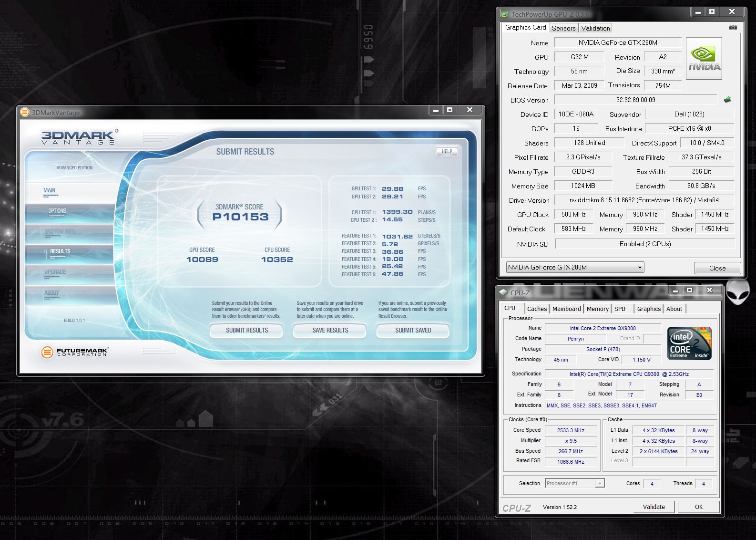Click the P10153 3DMark score
This screenshot has width=756, height=540.
[240, 217]
